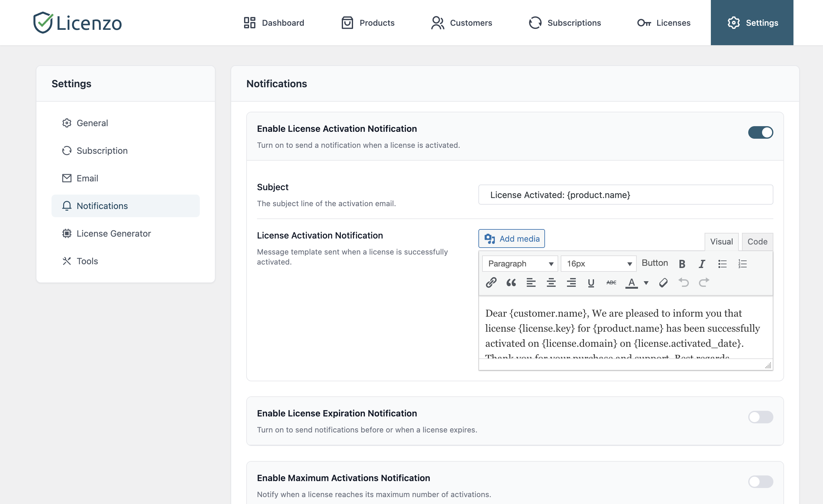Apply italic formatting
This screenshot has width=823, height=504.
(701, 264)
